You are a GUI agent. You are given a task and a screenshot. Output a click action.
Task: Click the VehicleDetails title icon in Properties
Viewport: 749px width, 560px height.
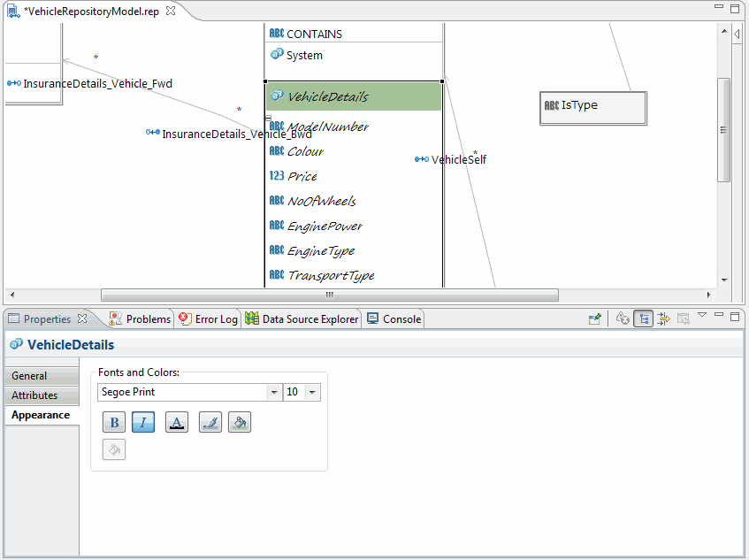tap(16, 344)
